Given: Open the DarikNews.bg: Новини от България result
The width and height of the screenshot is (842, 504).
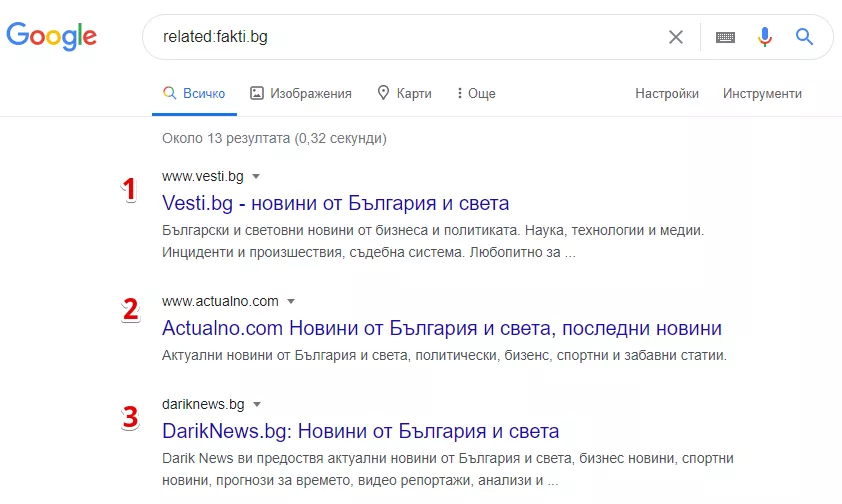Looking at the screenshot, I should [x=361, y=431].
